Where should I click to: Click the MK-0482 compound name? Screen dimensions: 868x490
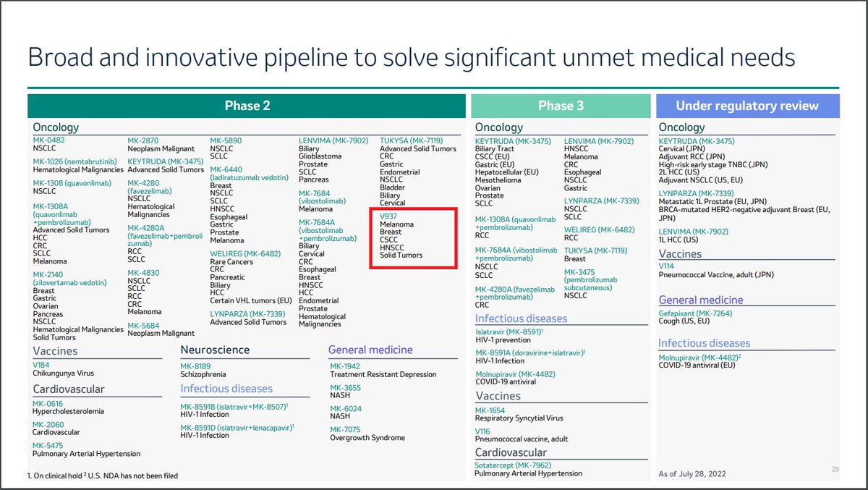point(48,140)
